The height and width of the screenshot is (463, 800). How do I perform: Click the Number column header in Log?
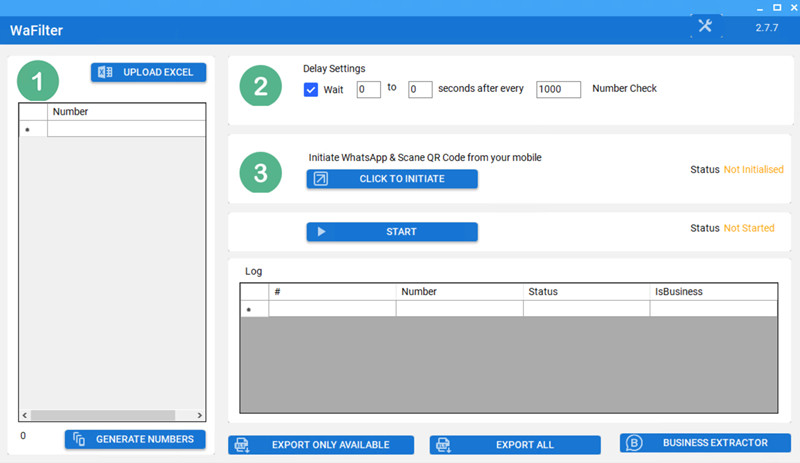(459, 291)
